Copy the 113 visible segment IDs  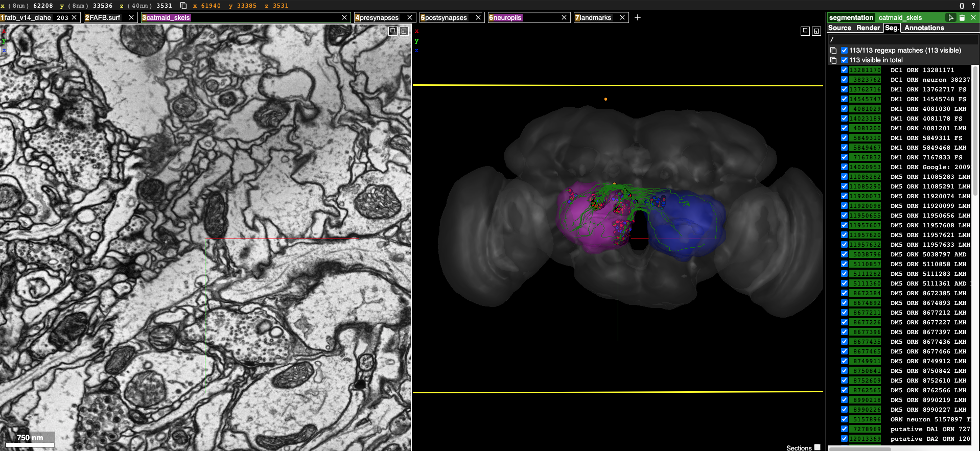[x=833, y=60]
